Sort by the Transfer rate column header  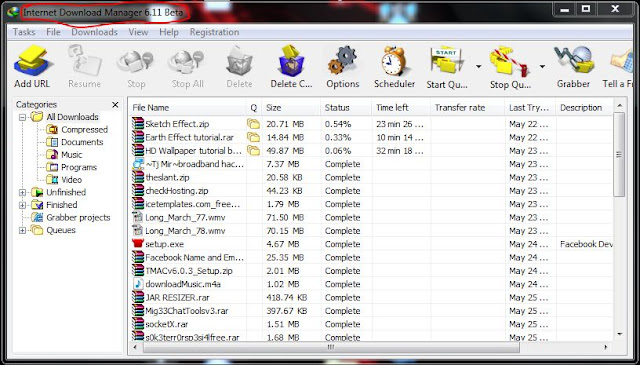click(x=467, y=108)
